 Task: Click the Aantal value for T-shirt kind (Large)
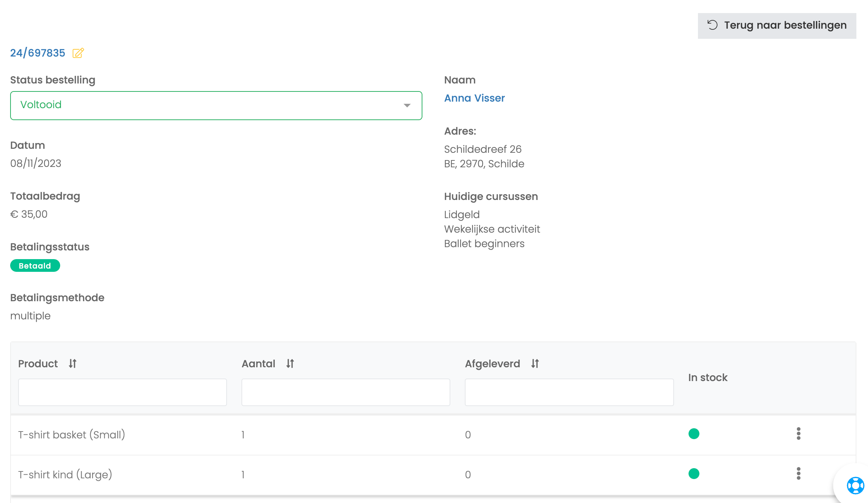[243, 475]
